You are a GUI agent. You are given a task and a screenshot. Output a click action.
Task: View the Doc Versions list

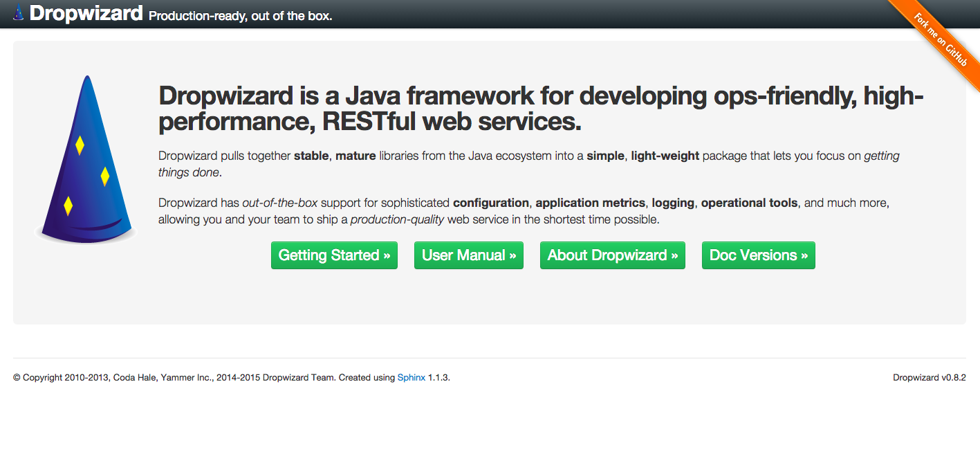(x=759, y=255)
